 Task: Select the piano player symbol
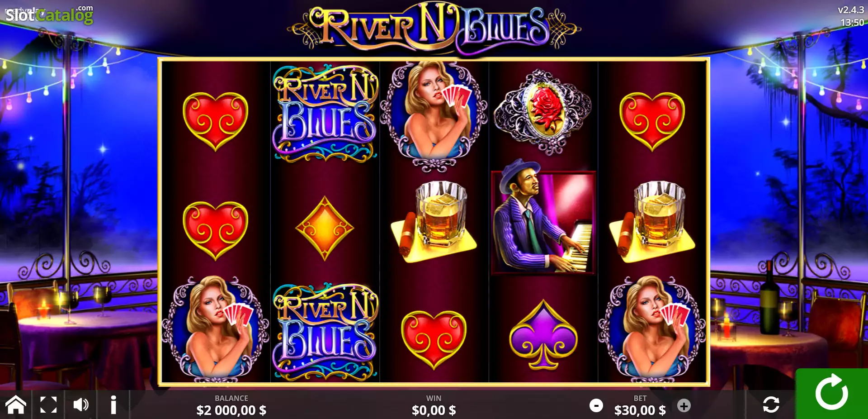[543, 222]
